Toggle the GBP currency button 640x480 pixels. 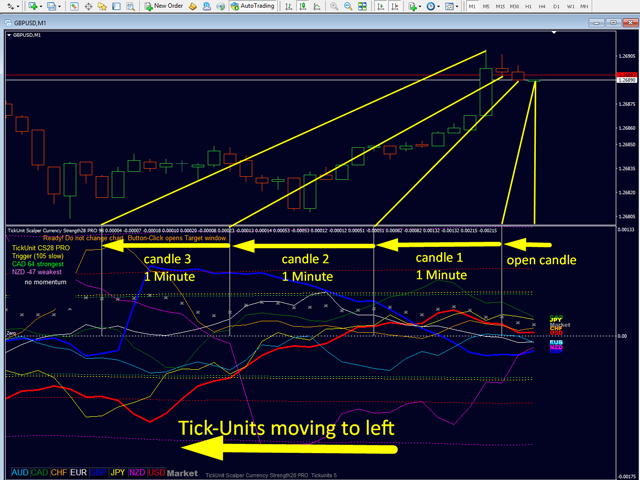[x=98, y=473]
